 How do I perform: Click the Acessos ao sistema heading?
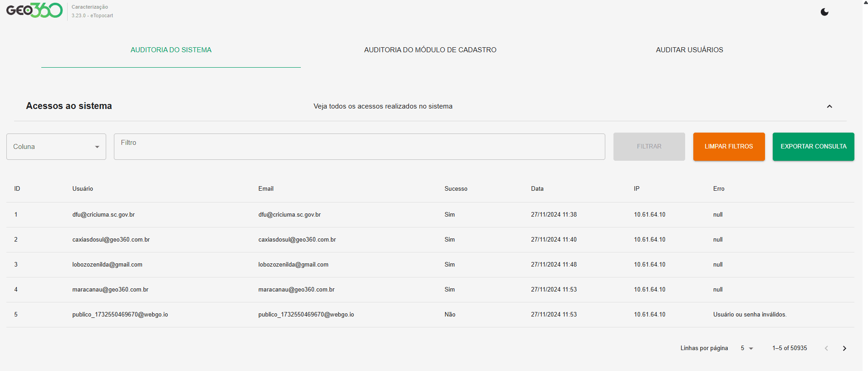pyautogui.click(x=69, y=106)
